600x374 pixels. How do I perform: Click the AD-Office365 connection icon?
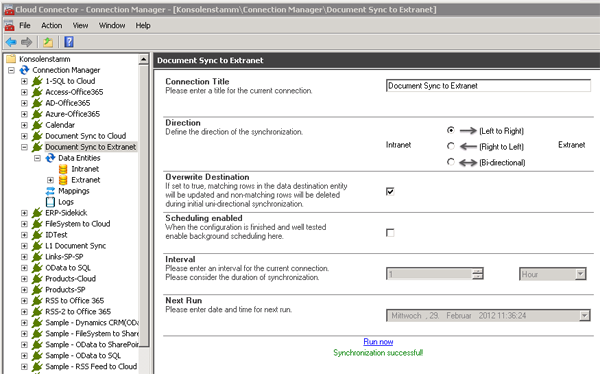pyautogui.click(x=37, y=103)
